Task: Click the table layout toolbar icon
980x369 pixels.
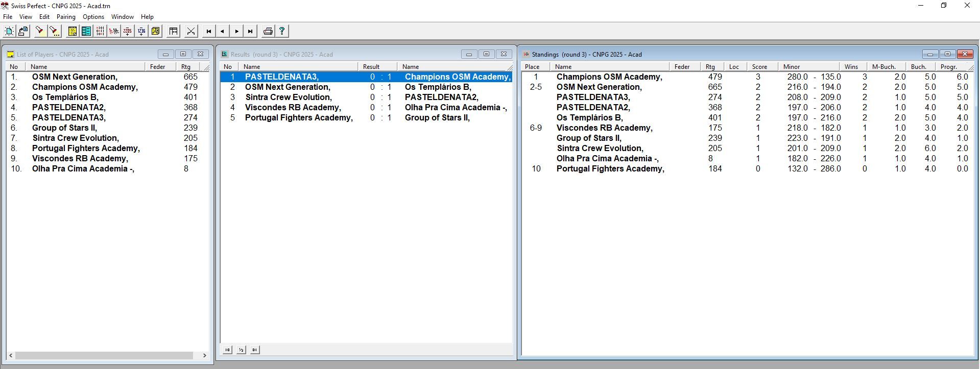Action: point(174,31)
